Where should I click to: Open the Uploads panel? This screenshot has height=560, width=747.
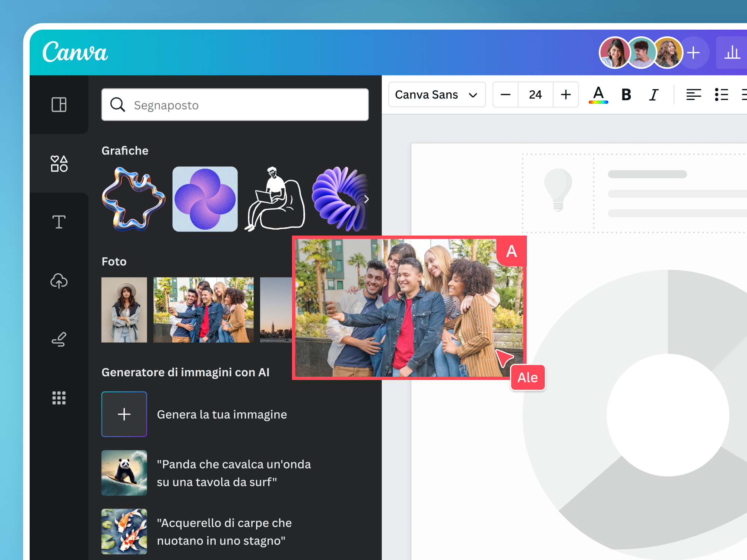coord(59,281)
